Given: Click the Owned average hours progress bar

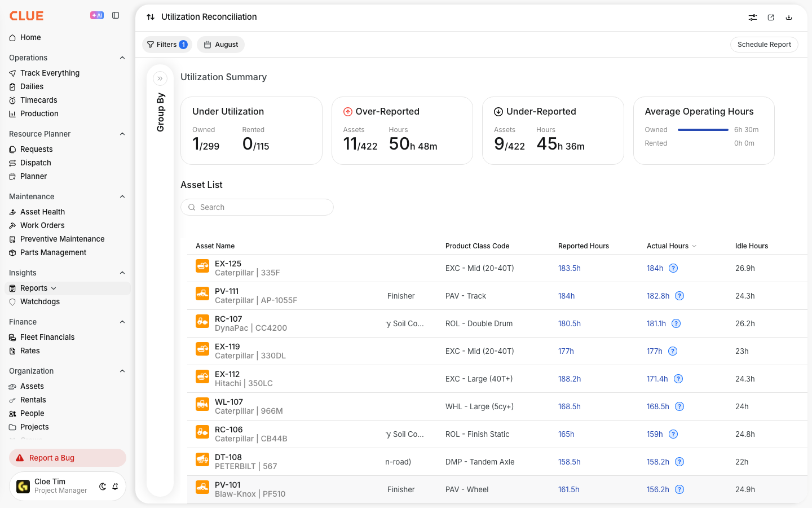Looking at the screenshot, I should pyautogui.click(x=703, y=130).
